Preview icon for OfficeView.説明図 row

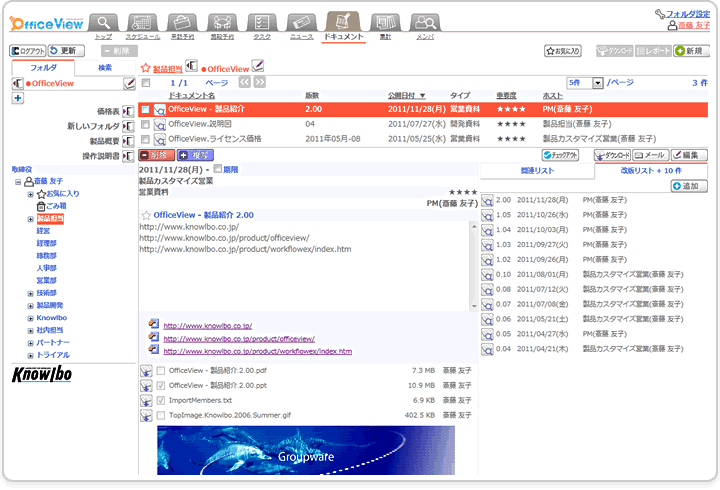coord(159,124)
